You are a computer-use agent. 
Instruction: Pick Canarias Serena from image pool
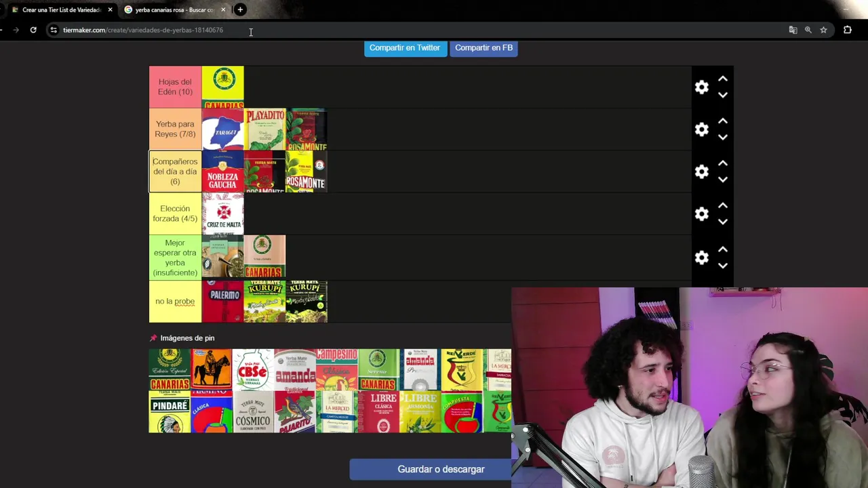pos(378,370)
